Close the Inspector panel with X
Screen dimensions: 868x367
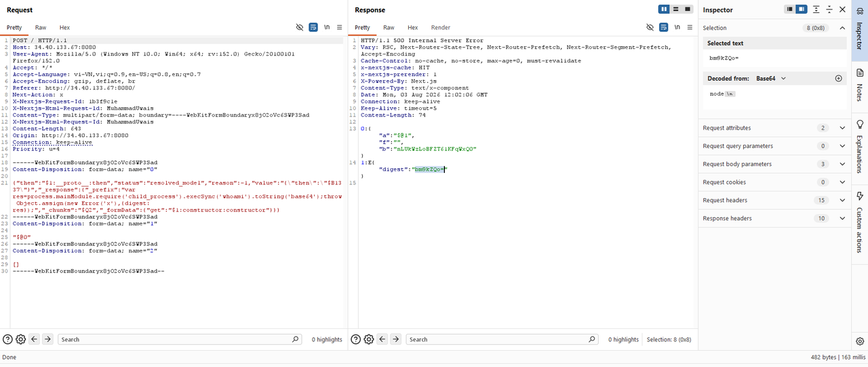pos(842,9)
